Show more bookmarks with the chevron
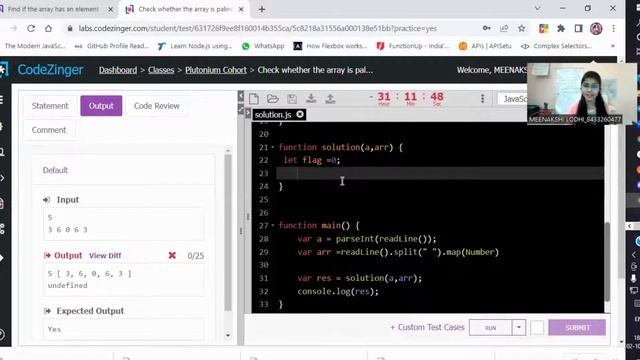Image resolution: width=640 pixels, height=360 pixels. click(613, 46)
